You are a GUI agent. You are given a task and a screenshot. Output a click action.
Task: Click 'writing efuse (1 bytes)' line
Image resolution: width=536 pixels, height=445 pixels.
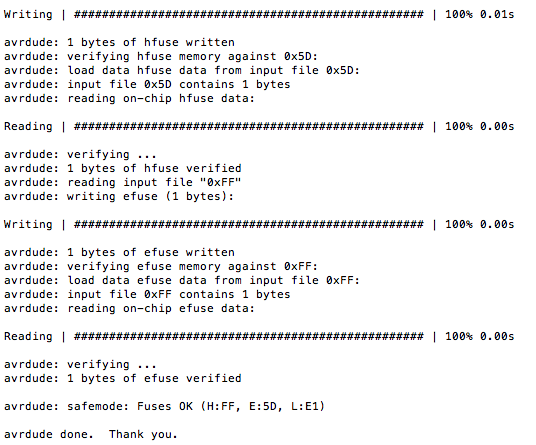tap(119, 197)
